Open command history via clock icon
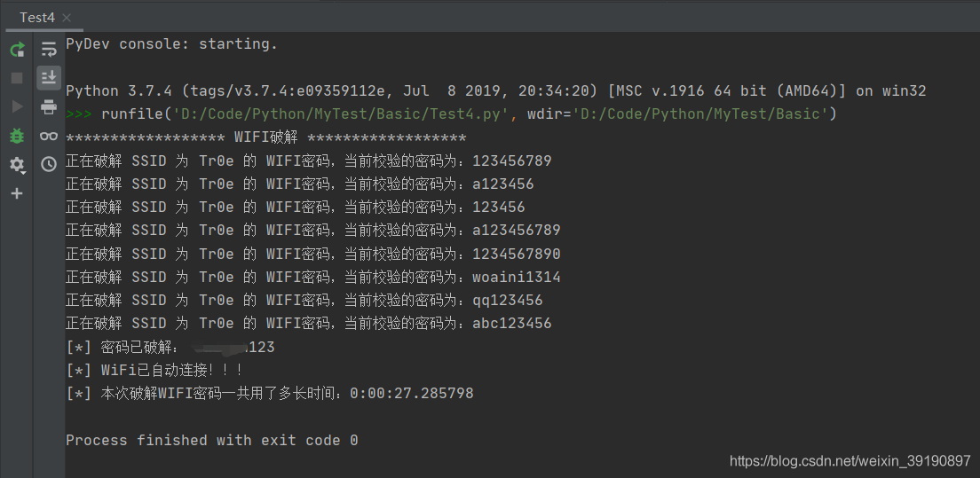 click(x=49, y=164)
